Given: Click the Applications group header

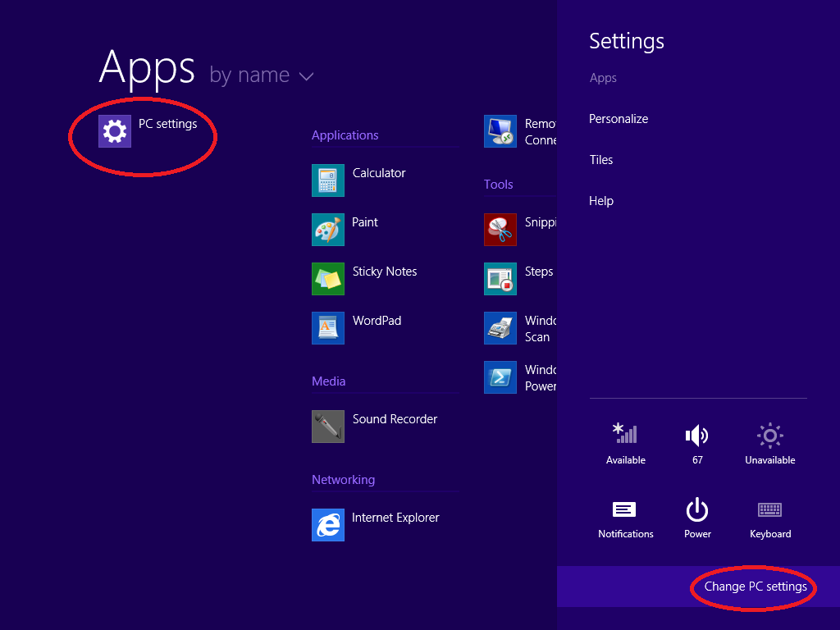Looking at the screenshot, I should [345, 135].
